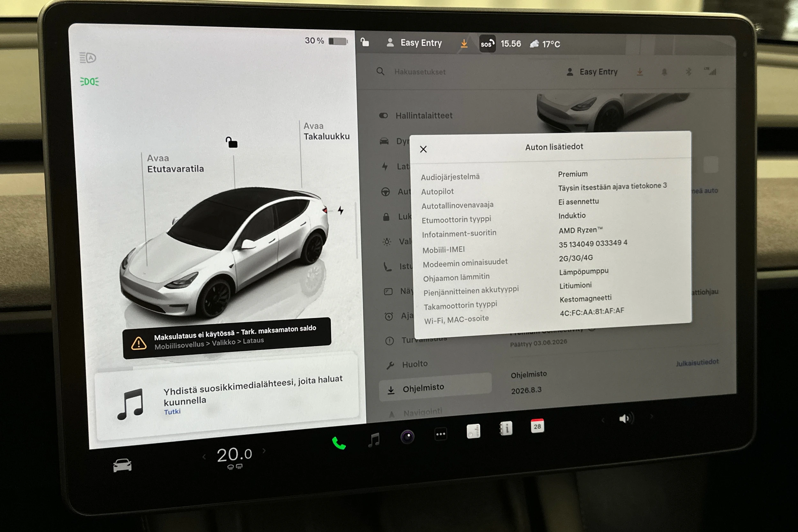Raise volume with right chevron

coord(651,416)
